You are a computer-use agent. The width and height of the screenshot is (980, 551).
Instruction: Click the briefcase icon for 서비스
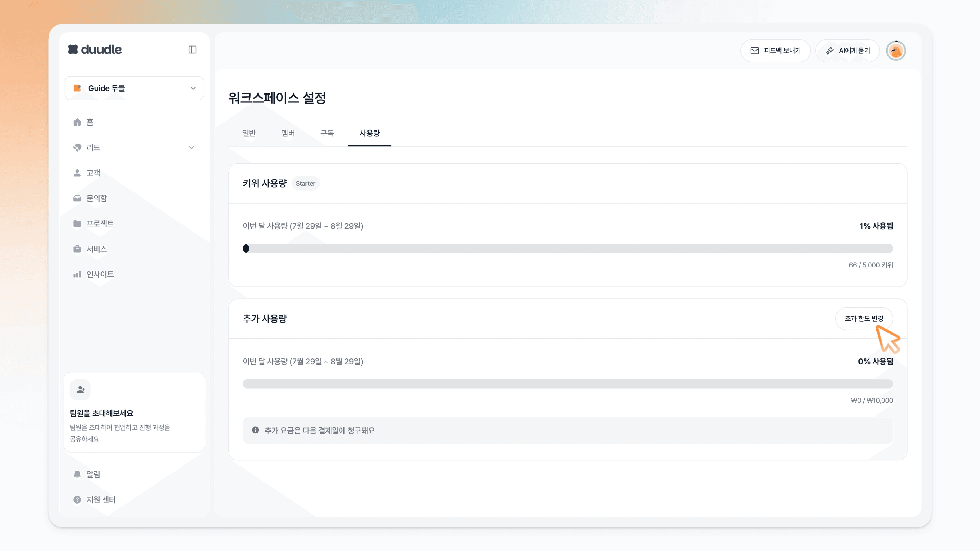coord(77,249)
